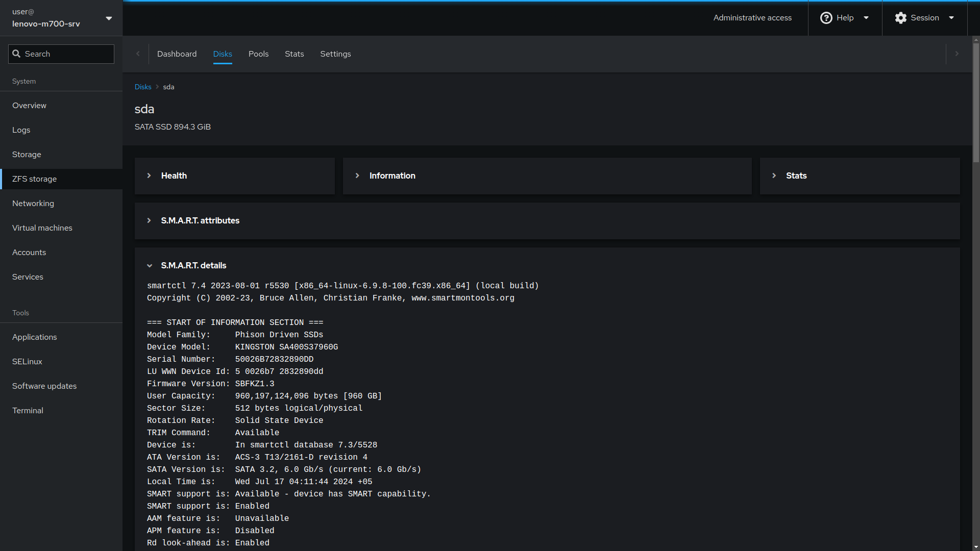The height and width of the screenshot is (551, 980).
Task: Switch to the Dashboard tab
Action: (x=177, y=54)
